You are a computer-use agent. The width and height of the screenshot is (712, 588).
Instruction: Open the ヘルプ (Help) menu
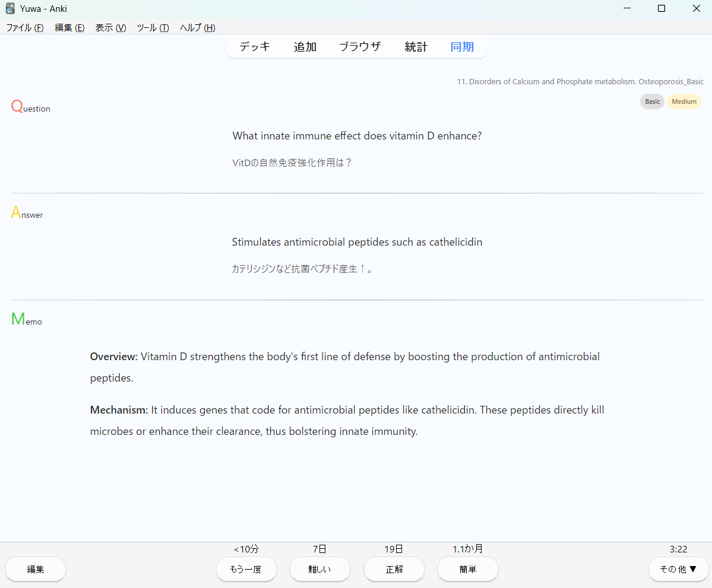coord(197,28)
